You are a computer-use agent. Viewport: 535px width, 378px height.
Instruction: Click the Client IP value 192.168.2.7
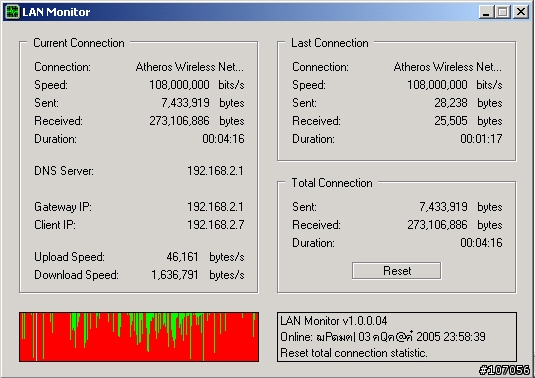click(x=216, y=225)
